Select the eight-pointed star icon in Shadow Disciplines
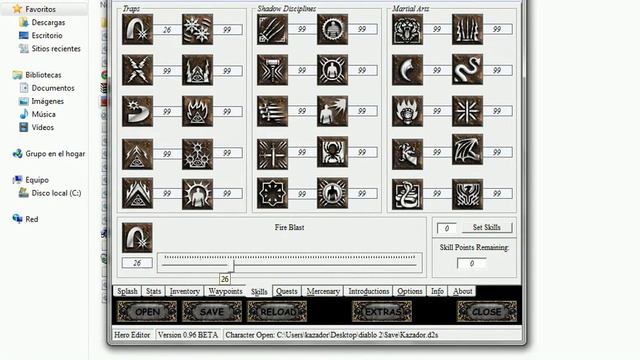 (x=272, y=193)
